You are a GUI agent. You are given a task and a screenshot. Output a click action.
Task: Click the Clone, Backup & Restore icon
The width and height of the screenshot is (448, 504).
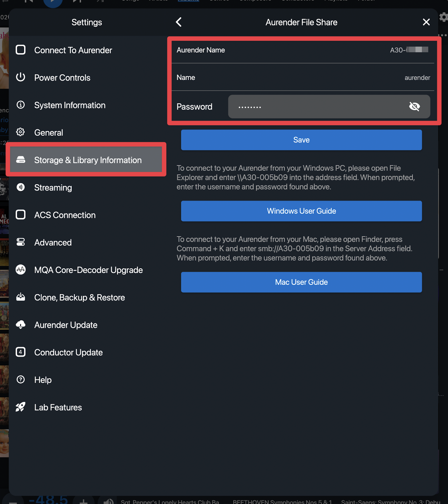coord(21,297)
